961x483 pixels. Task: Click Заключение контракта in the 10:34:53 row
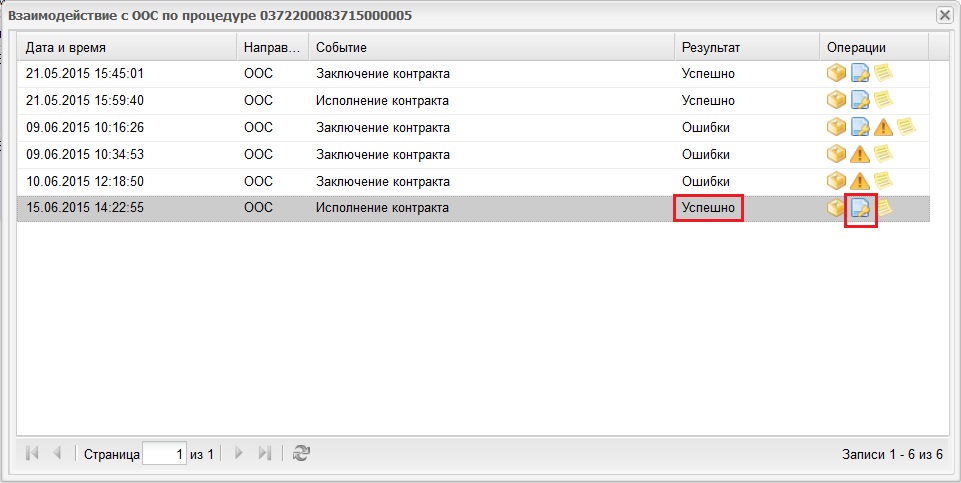pyautogui.click(x=383, y=154)
